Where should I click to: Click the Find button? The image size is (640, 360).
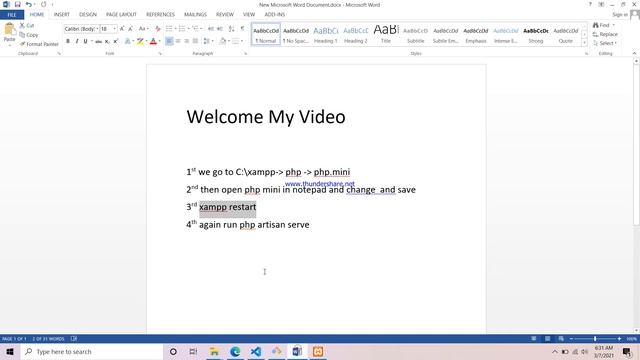pos(604,25)
